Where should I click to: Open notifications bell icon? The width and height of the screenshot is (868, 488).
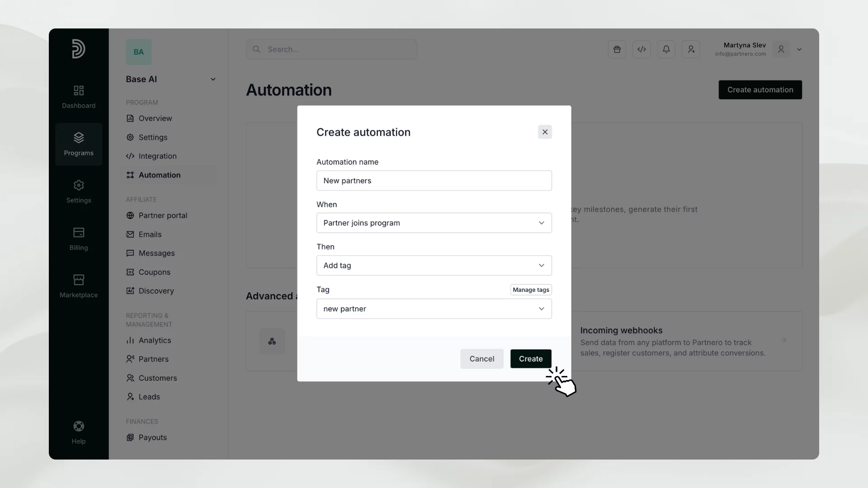click(x=666, y=49)
